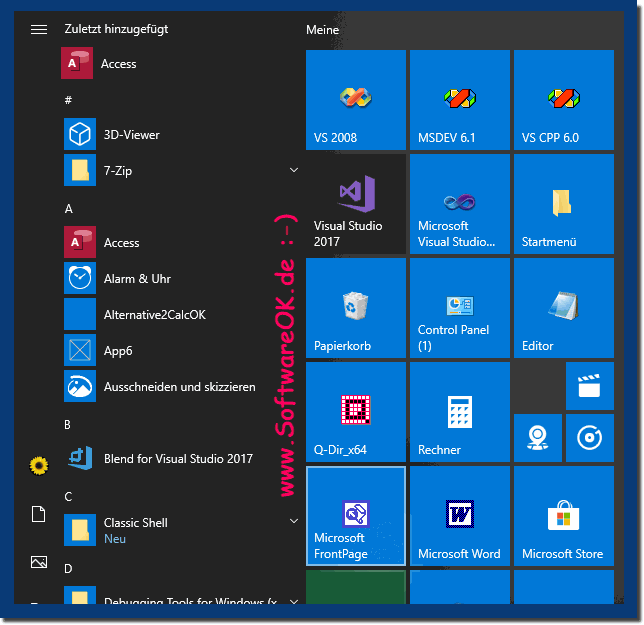
Task: Click the Zuletzt hinzugefügt heading
Action: coord(116,29)
